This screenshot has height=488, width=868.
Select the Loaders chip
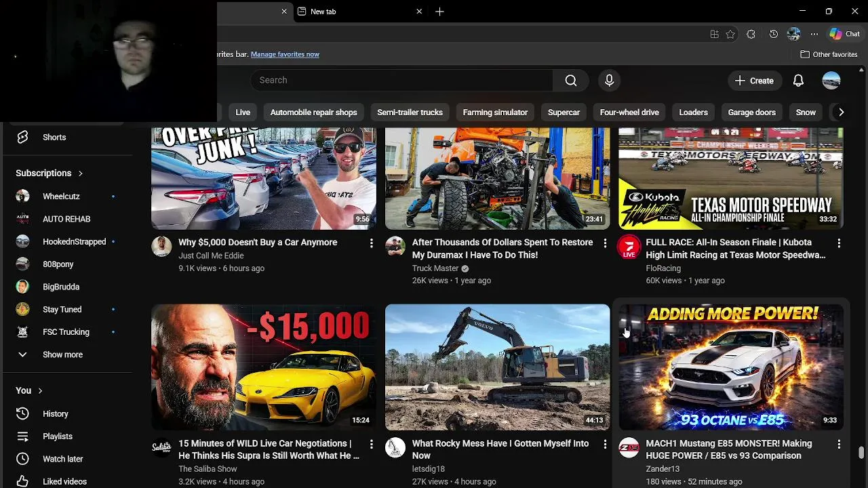(x=693, y=113)
